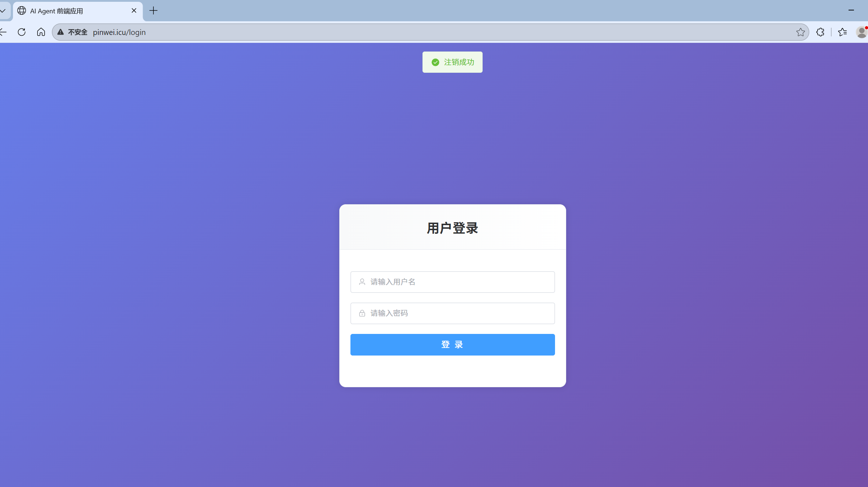Click the blue 登 录 button
Viewport: 868px width, 487px height.
click(x=452, y=345)
